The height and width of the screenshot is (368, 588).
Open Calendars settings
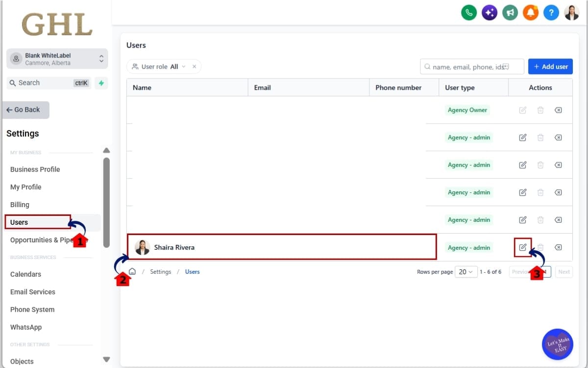25,274
